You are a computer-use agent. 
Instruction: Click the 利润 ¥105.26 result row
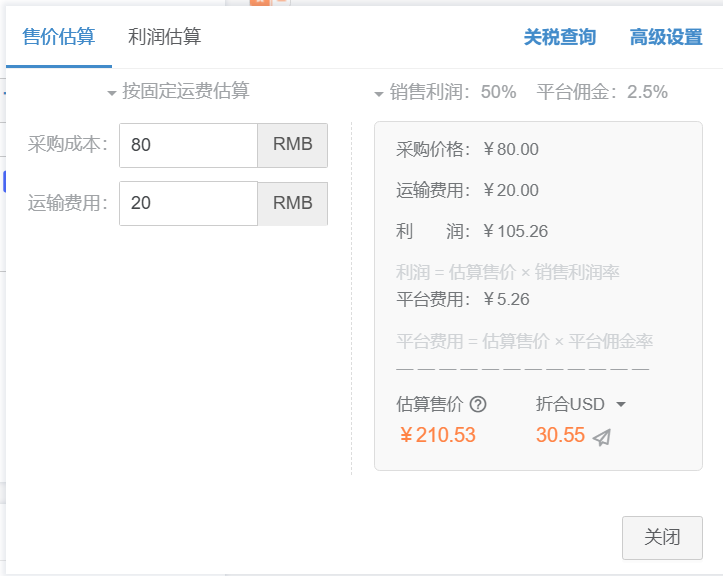pyautogui.click(x=472, y=231)
